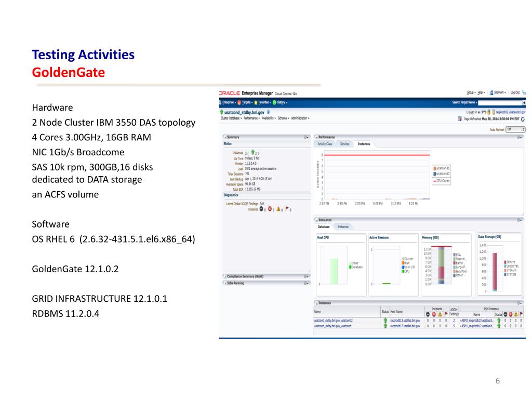This screenshot has width=532, height=399.
Task: Open the racprodb12.usatlas.bnl.gov host link at top
Action: pos(511,112)
